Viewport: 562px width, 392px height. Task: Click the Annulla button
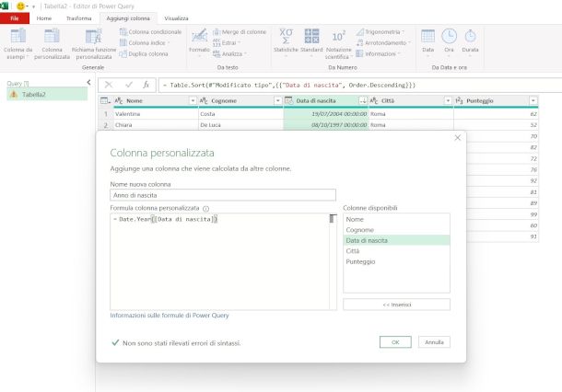coord(434,342)
